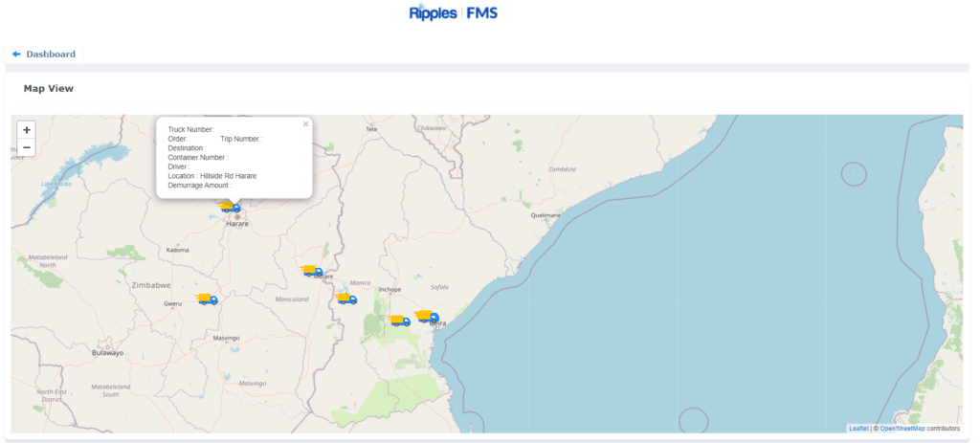This screenshot has width=980, height=443.
Task: Click the Zimbabwe country label on map
Action: tap(151, 285)
